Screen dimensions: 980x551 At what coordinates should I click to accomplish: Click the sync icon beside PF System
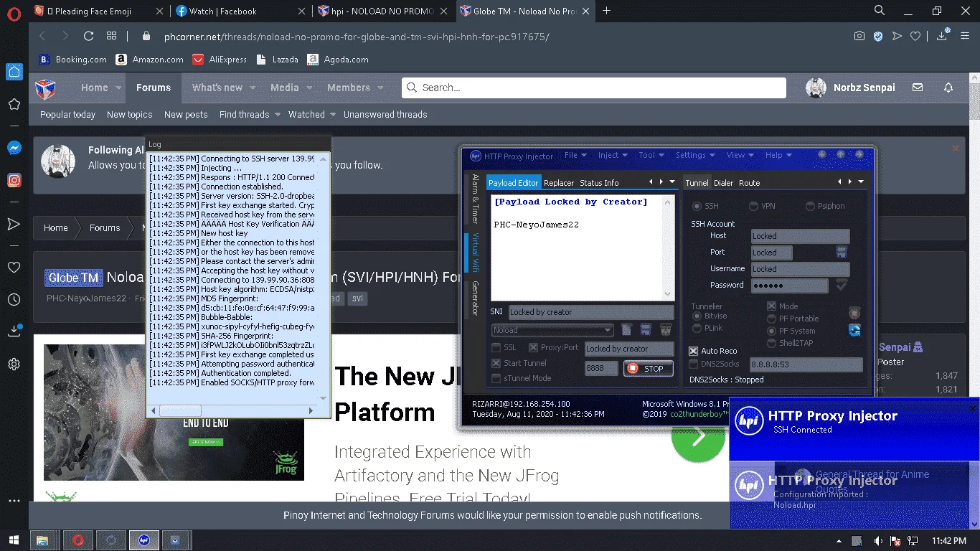click(854, 330)
